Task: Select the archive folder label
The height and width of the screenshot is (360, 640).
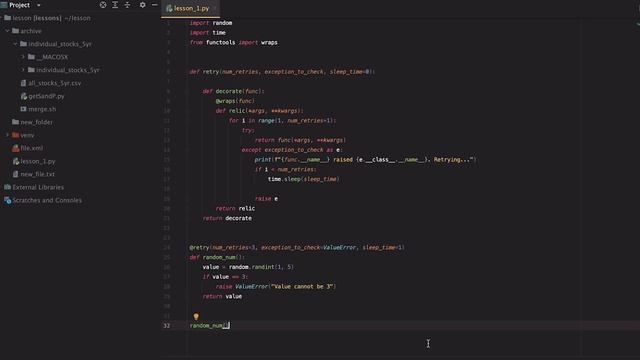Action: tap(31, 31)
